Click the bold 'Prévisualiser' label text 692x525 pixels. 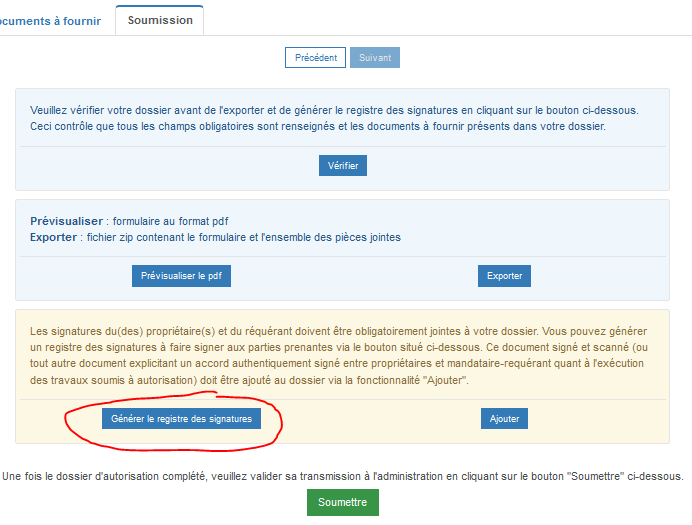click(x=66, y=221)
